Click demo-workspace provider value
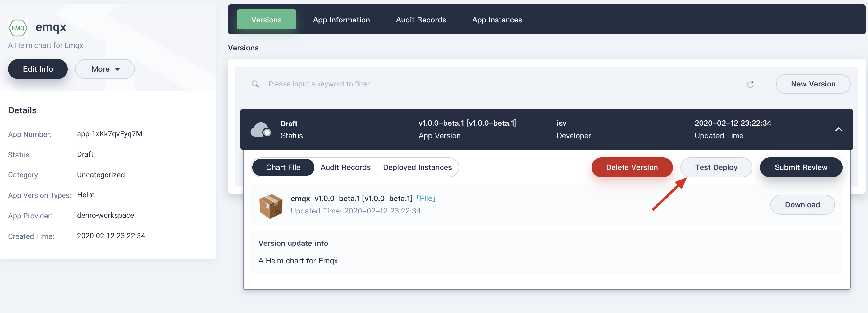The height and width of the screenshot is (313, 868). pyautogui.click(x=105, y=215)
